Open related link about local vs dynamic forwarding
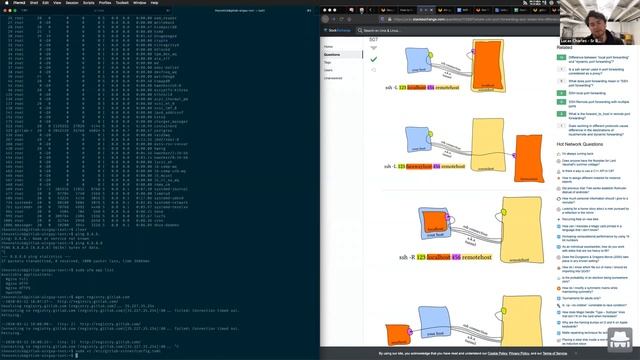This screenshot has width=640, height=360. pos(598,60)
